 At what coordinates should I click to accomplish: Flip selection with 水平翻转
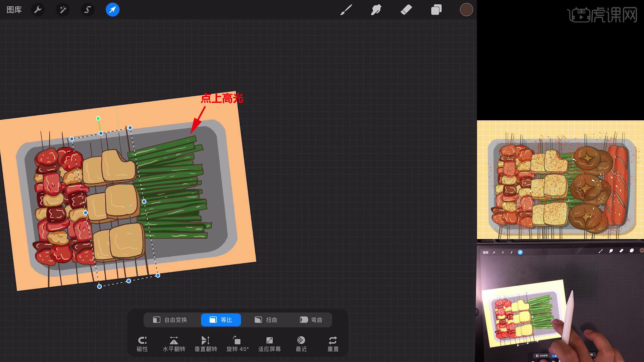click(174, 344)
